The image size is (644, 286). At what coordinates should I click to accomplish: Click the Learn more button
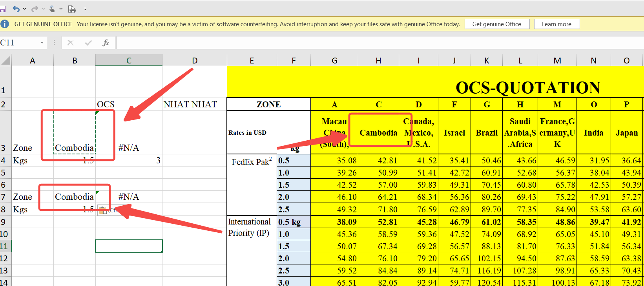click(x=556, y=24)
